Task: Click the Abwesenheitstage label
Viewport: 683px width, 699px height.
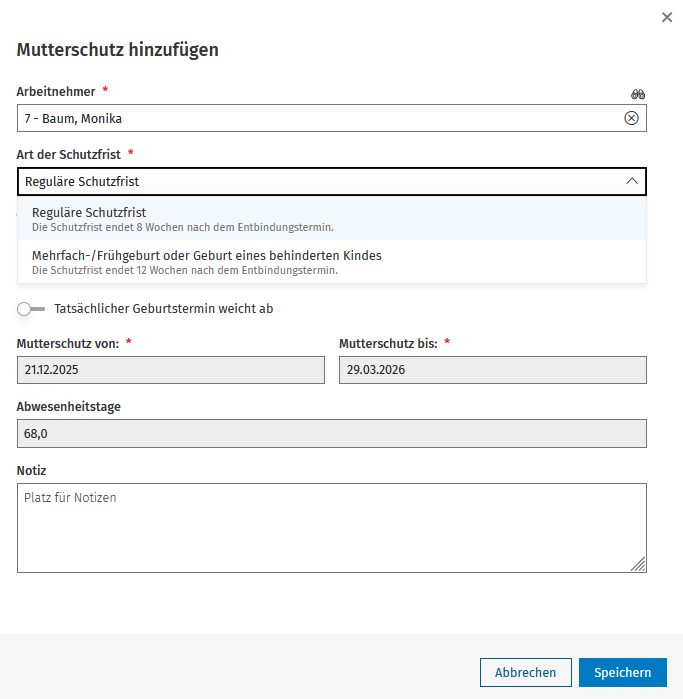Action: pos(69,407)
